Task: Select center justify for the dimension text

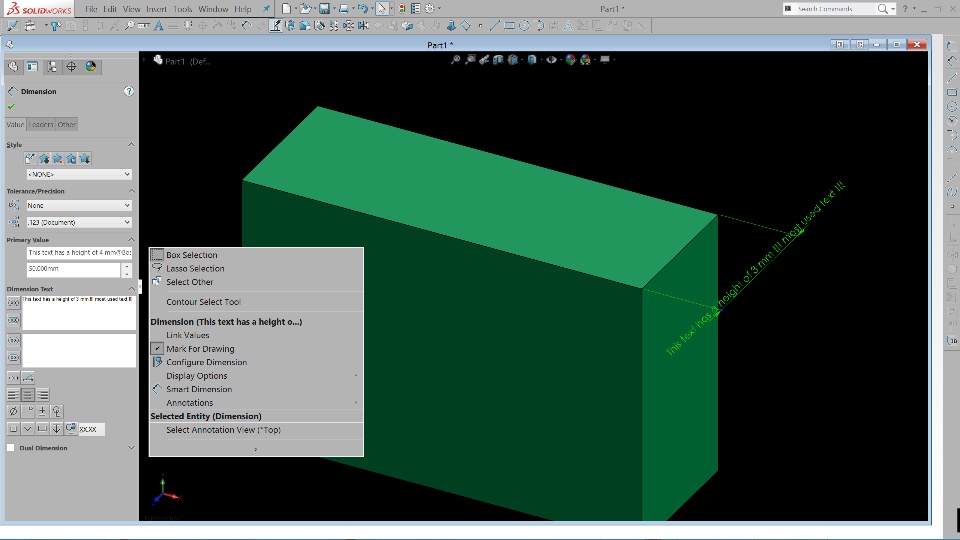Action: coord(28,395)
